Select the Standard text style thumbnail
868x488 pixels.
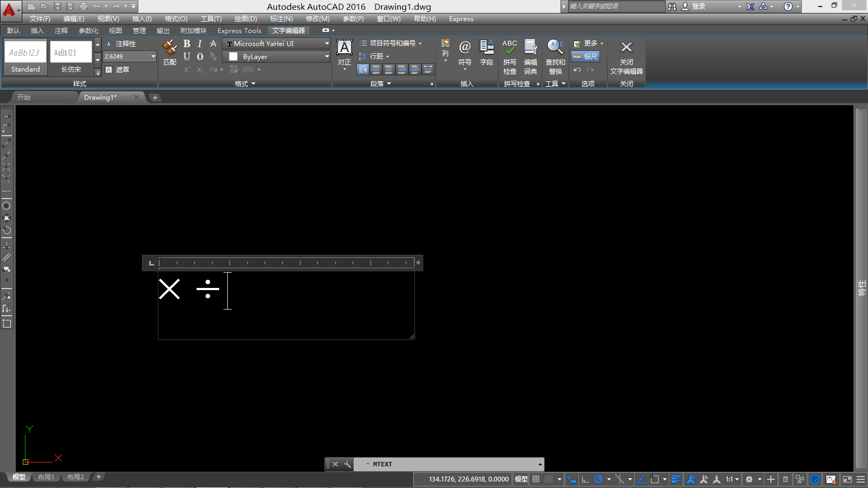[x=25, y=57]
